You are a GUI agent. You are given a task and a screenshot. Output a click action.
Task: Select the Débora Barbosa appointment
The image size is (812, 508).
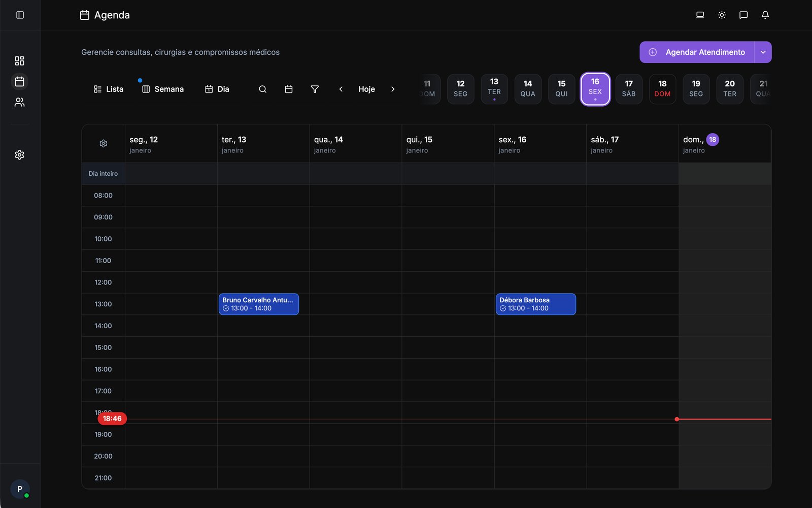[x=535, y=304]
